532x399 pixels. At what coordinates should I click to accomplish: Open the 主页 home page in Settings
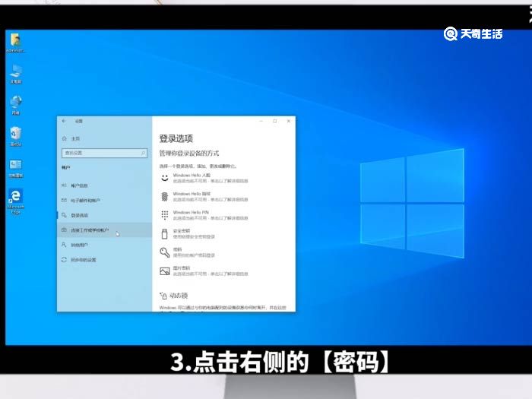pyautogui.click(x=71, y=138)
